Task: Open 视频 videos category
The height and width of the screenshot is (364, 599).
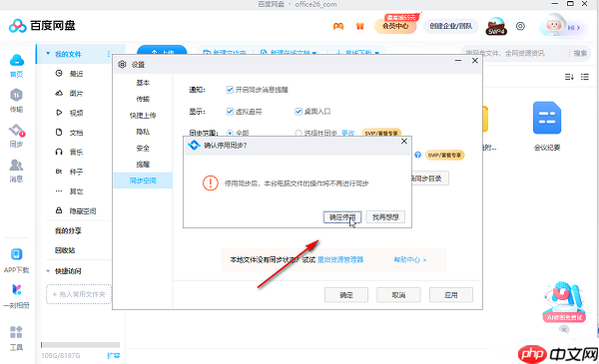Action: click(76, 113)
